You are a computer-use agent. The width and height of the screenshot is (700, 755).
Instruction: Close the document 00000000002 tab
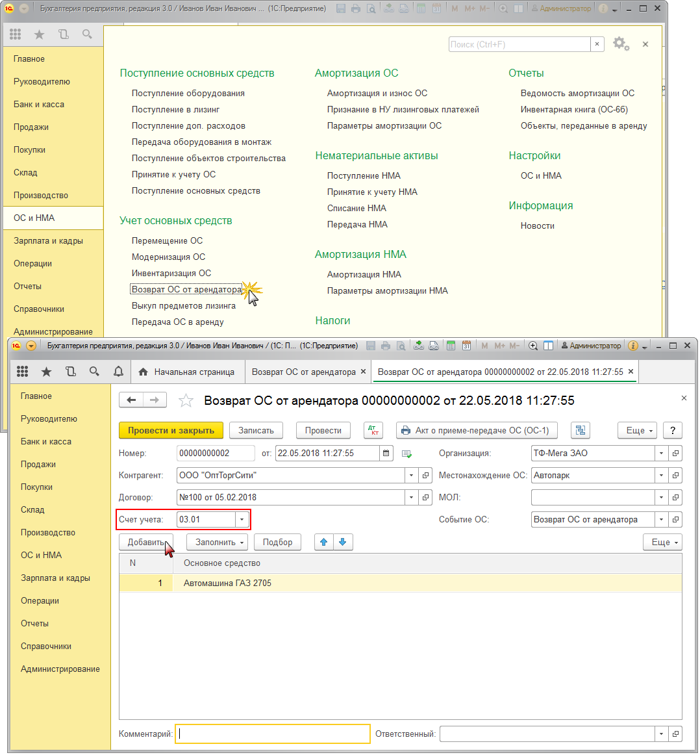click(631, 371)
